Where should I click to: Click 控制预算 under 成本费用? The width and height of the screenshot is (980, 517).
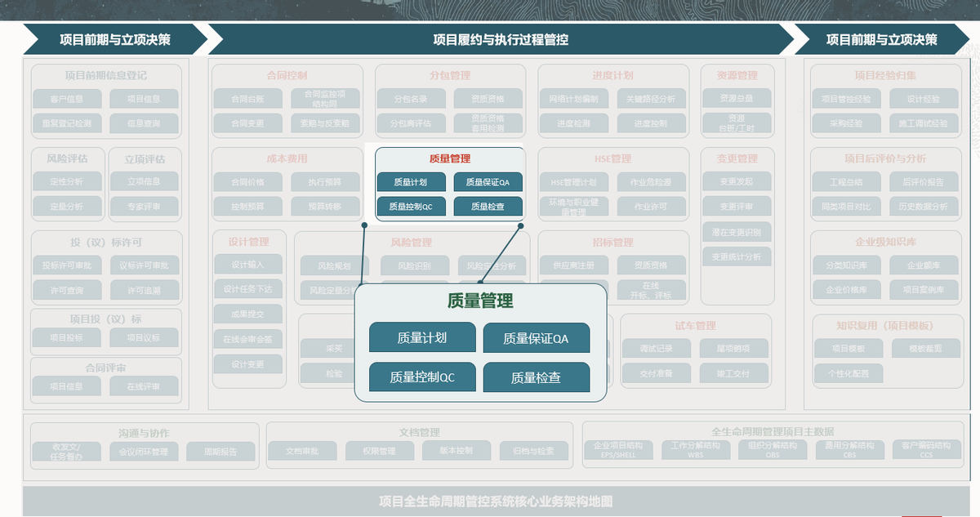tap(247, 207)
